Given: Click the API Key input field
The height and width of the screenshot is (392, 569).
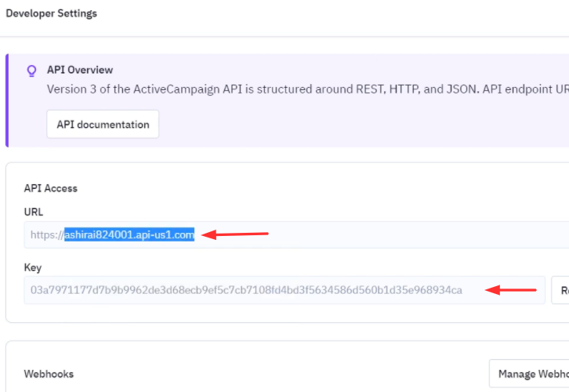Looking at the screenshot, I should (284, 290).
